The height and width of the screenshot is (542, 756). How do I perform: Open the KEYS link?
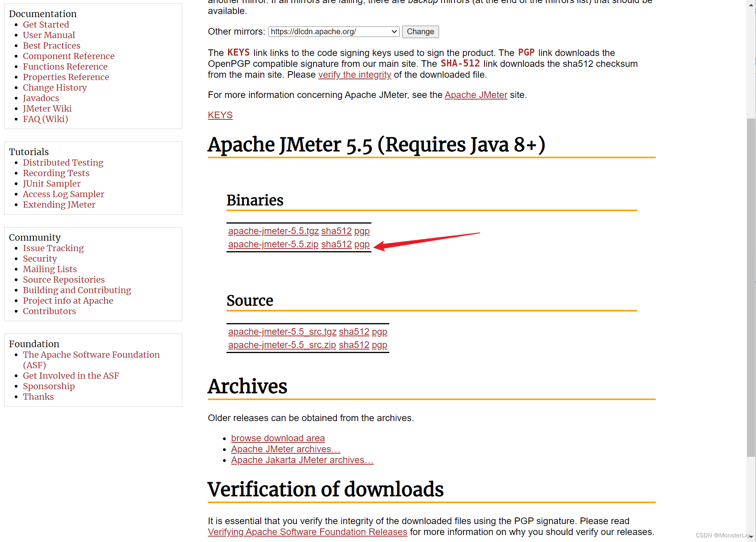point(220,115)
